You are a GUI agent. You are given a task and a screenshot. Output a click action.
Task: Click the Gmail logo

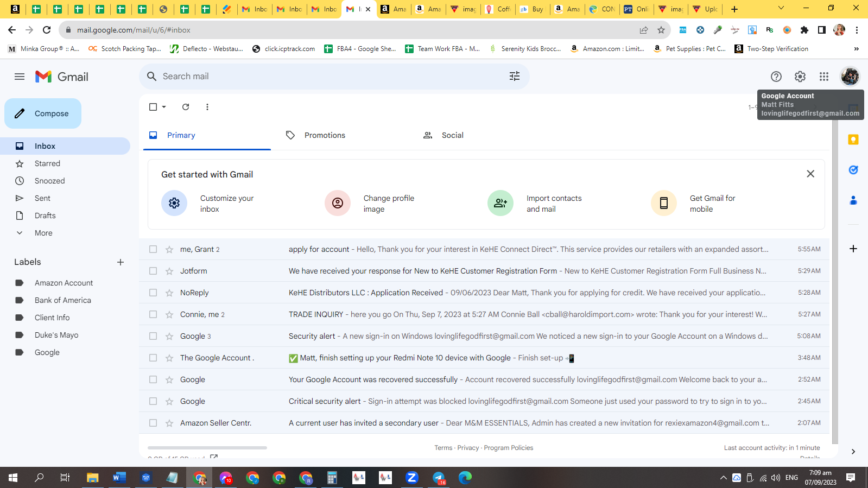click(x=62, y=77)
